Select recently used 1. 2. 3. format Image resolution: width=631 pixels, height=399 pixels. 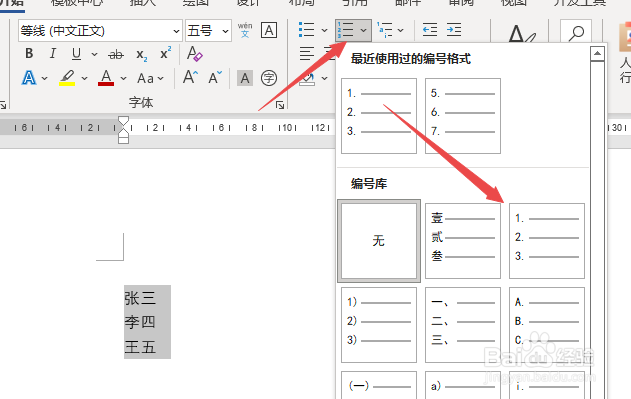click(x=379, y=116)
